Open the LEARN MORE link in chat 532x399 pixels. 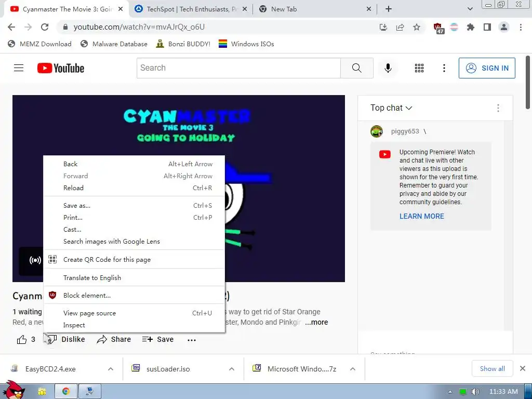pyautogui.click(x=422, y=217)
